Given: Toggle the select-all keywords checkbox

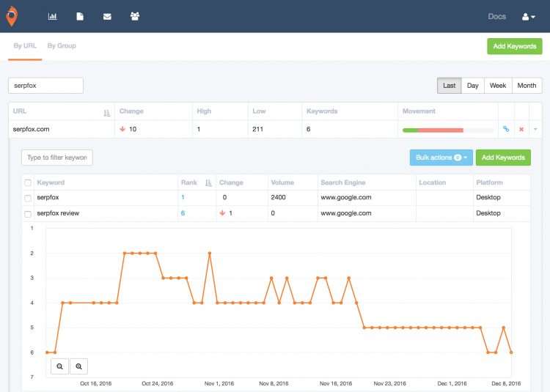Looking at the screenshot, I should coord(28,182).
